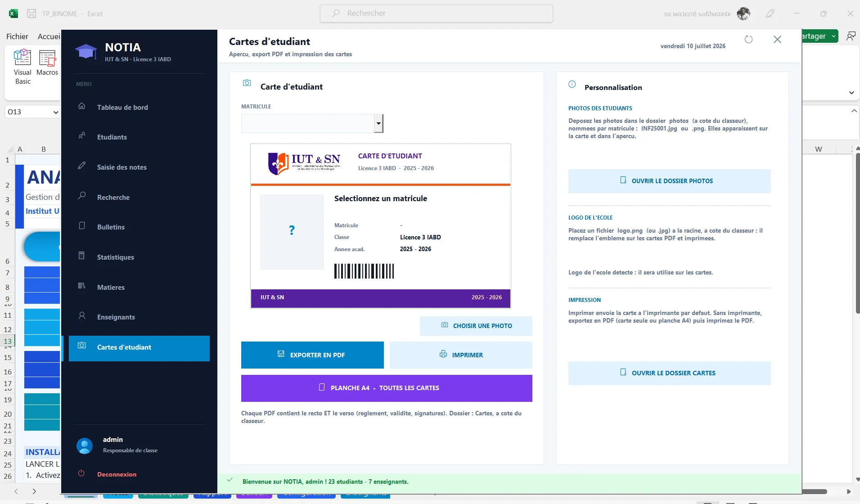Collapse the Excel ribbon with the chevron
This screenshot has height=504, width=860.
coord(851,93)
